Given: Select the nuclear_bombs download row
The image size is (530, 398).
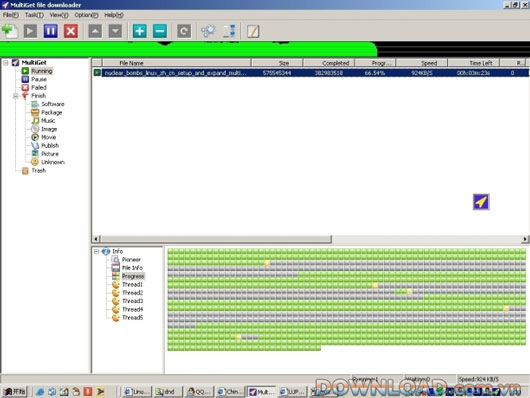Looking at the screenshot, I should click(311, 73).
